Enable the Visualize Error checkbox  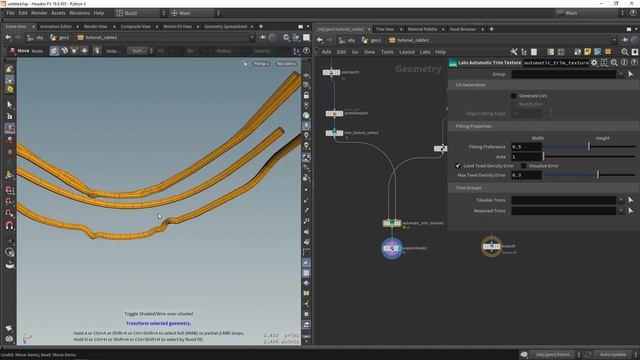click(x=523, y=166)
